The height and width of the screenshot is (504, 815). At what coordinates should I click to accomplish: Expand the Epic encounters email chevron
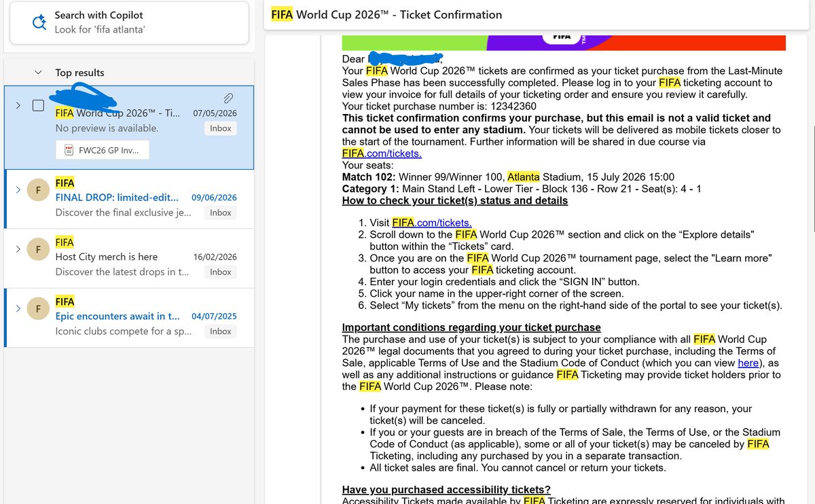18,308
